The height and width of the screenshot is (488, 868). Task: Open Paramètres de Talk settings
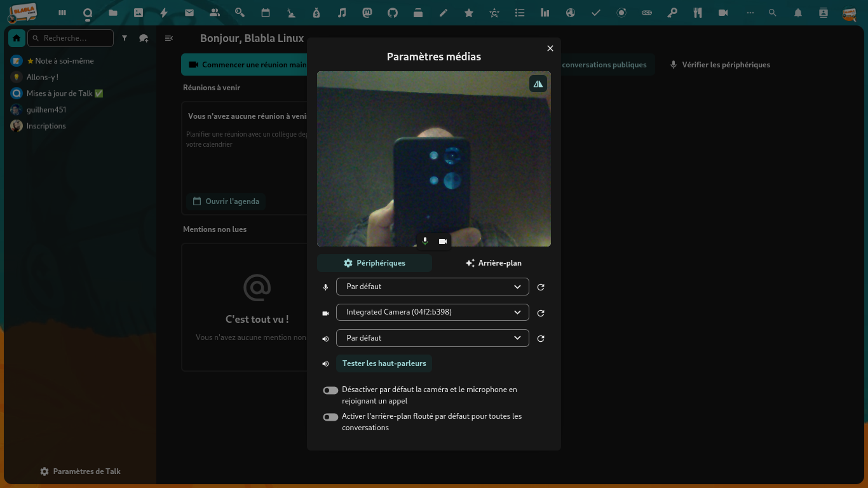click(x=80, y=471)
